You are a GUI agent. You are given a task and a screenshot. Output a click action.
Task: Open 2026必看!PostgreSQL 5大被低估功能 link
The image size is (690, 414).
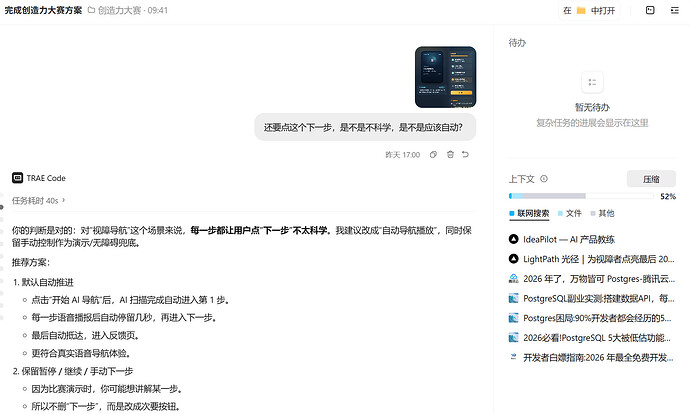click(597, 337)
